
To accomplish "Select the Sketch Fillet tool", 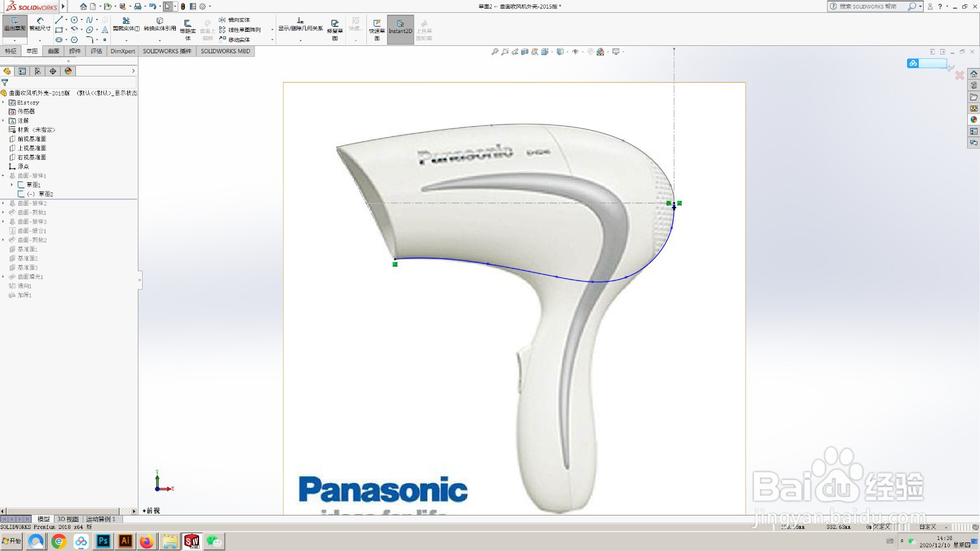I will [89, 39].
